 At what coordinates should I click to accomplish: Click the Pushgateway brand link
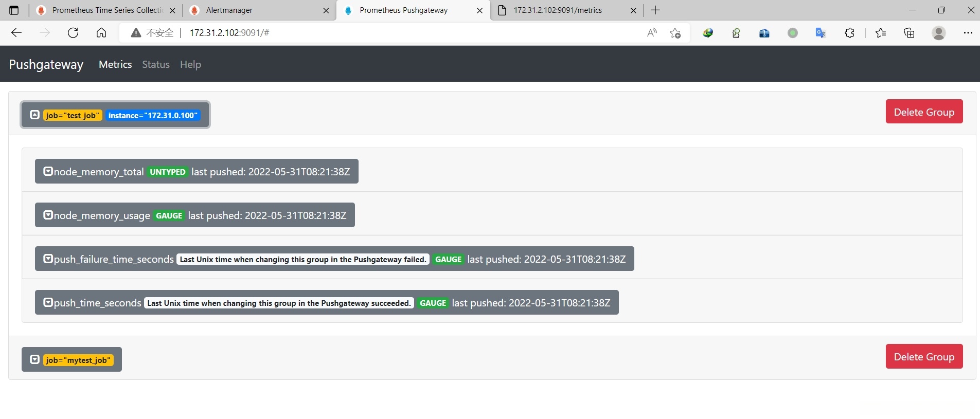(46, 64)
